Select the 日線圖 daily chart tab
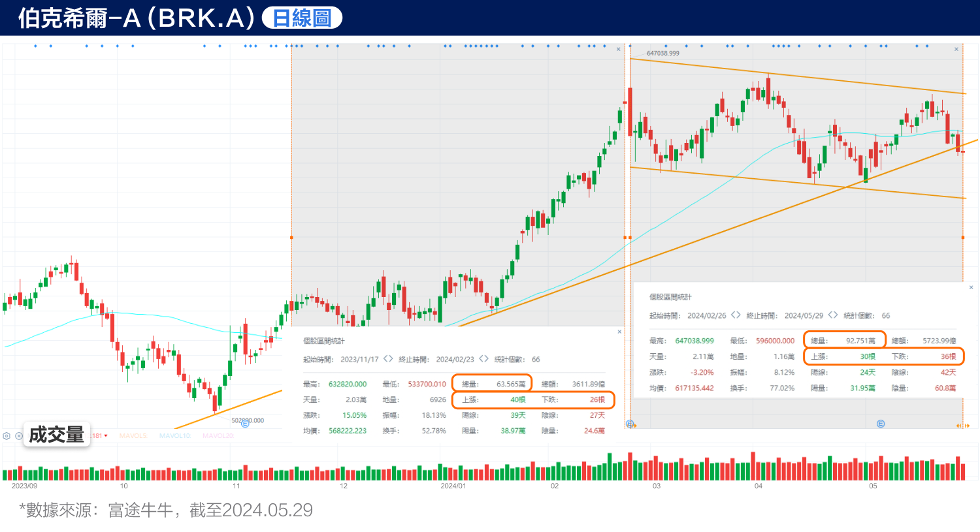 302,18
